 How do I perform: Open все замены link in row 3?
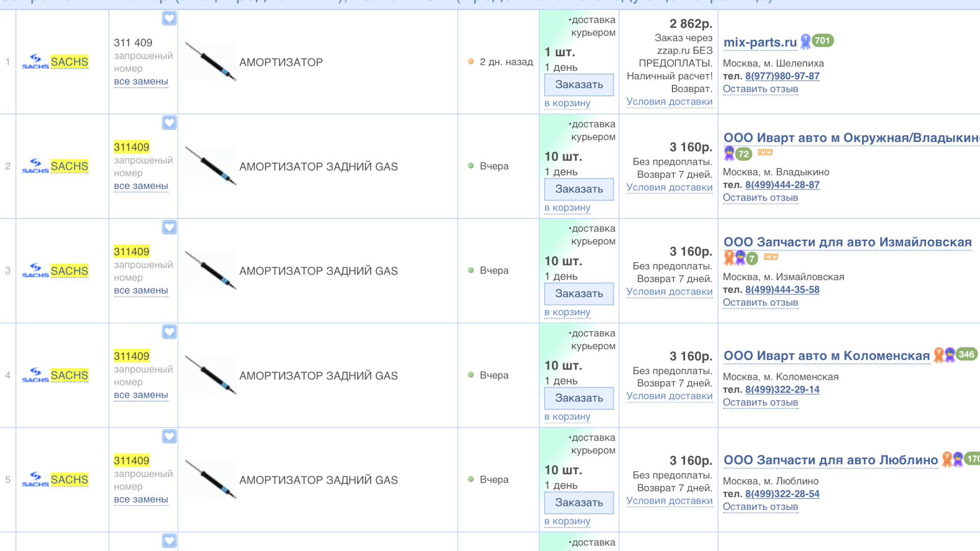pyautogui.click(x=141, y=290)
